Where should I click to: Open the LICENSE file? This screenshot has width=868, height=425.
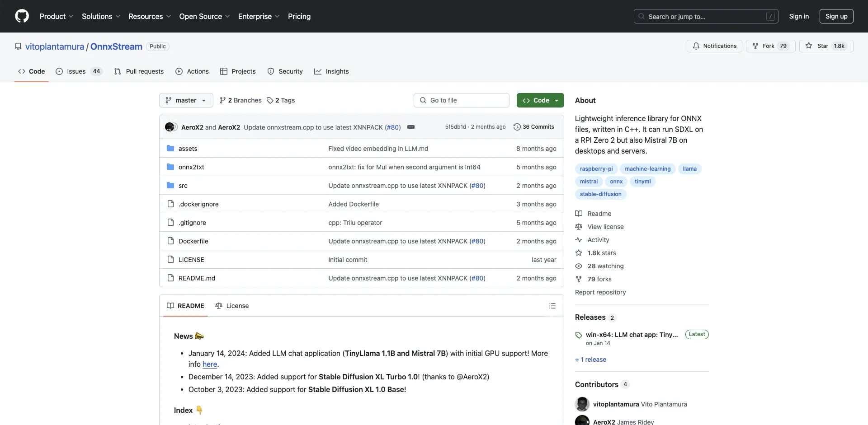pos(191,260)
